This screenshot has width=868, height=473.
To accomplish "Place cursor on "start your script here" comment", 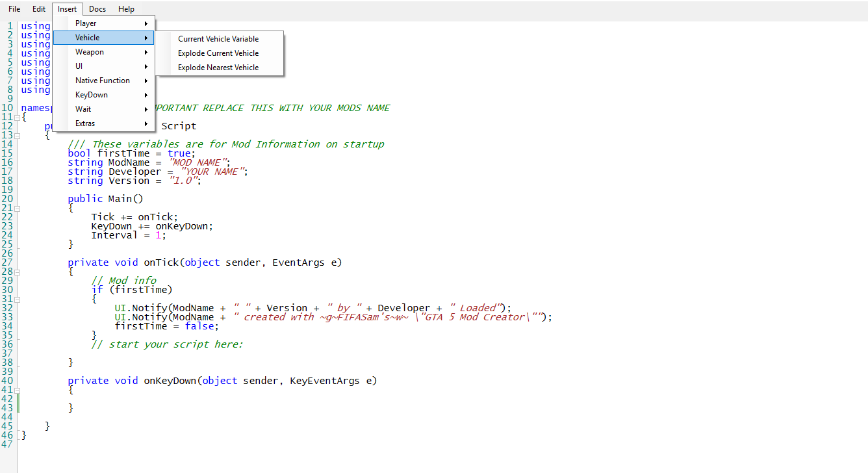I will click(175, 344).
